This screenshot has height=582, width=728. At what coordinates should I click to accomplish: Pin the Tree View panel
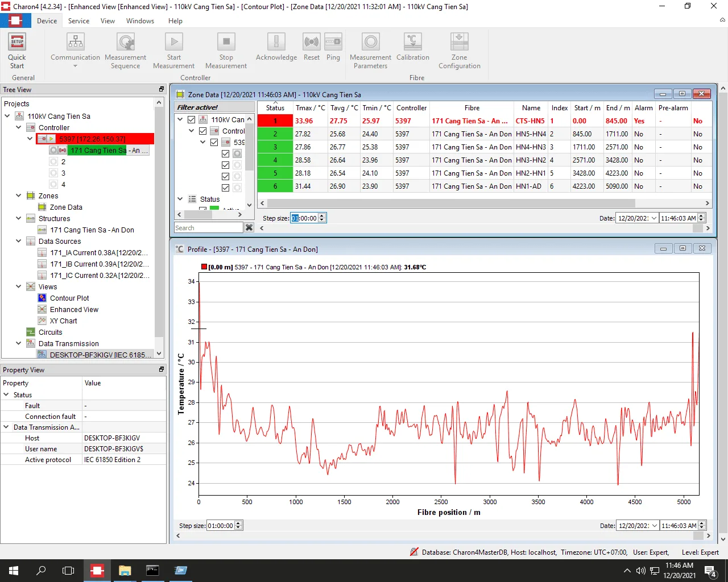point(162,89)
